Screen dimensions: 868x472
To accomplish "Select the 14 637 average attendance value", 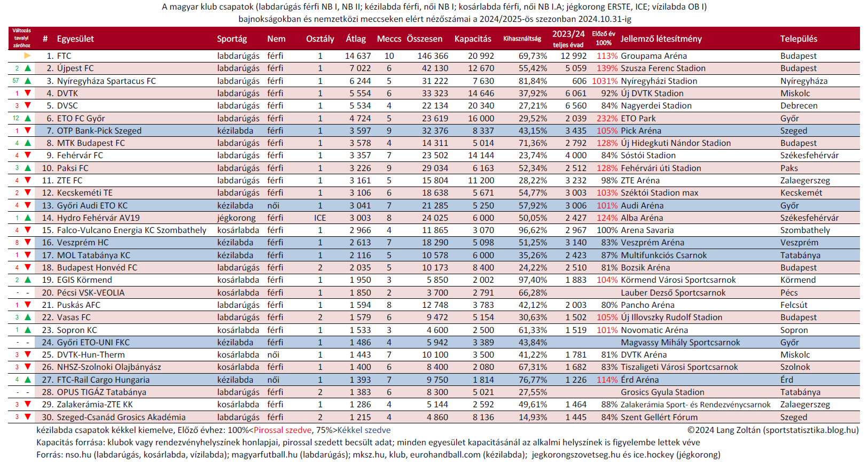I will 358,56.
